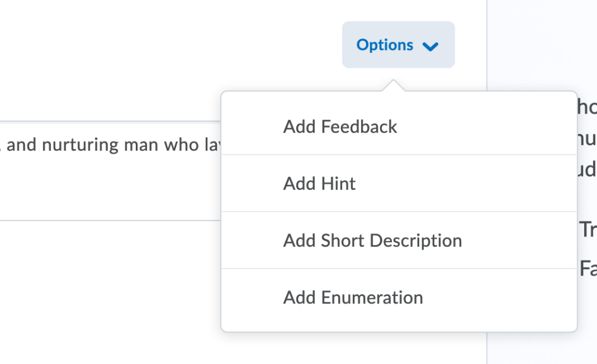Collapse the Options dropdown

click(x=398, y=45)
